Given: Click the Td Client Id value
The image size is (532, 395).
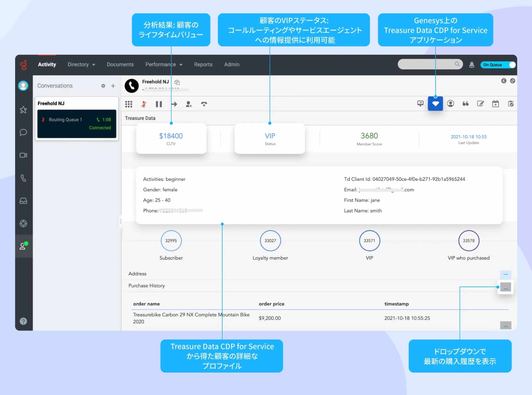Looking at the screenshot, I should pos(419,179).
